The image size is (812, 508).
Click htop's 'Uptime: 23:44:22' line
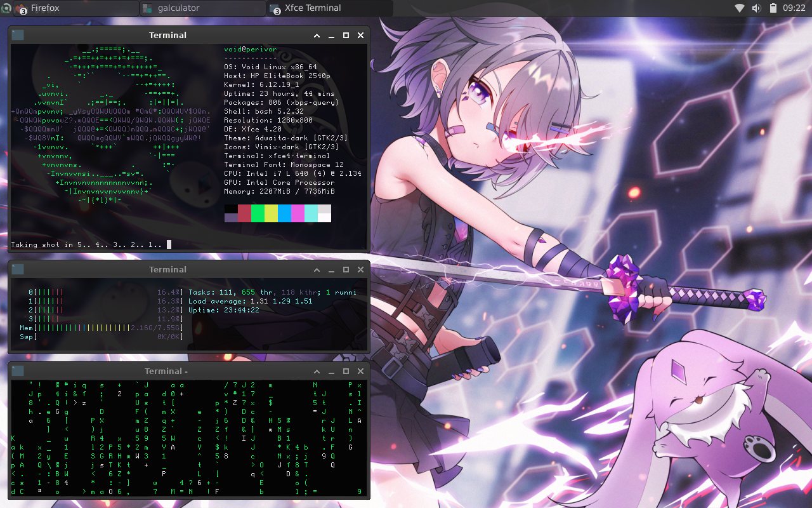[x=224, y=311]
